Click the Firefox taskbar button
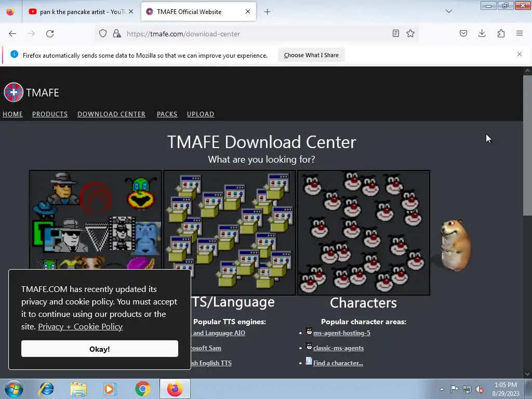The image size is (532, 399). [x=175, y=389]
